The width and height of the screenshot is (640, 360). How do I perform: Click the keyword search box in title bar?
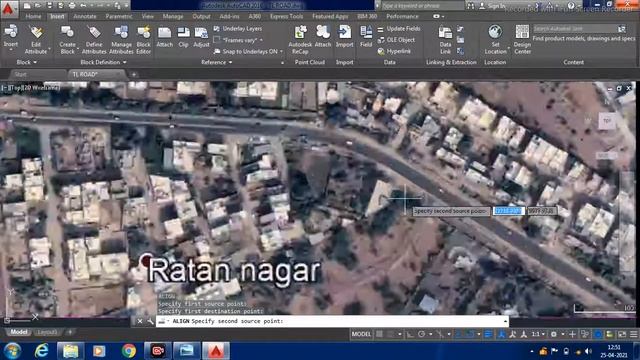click(422, 6)
